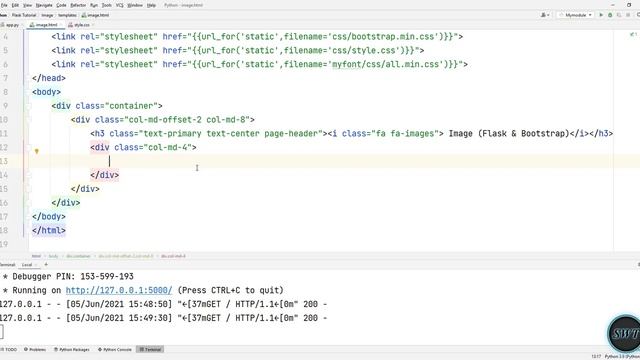Add a new terminal session with plus
This screenshot has height=360, width=640.
[x=46, y=265]
